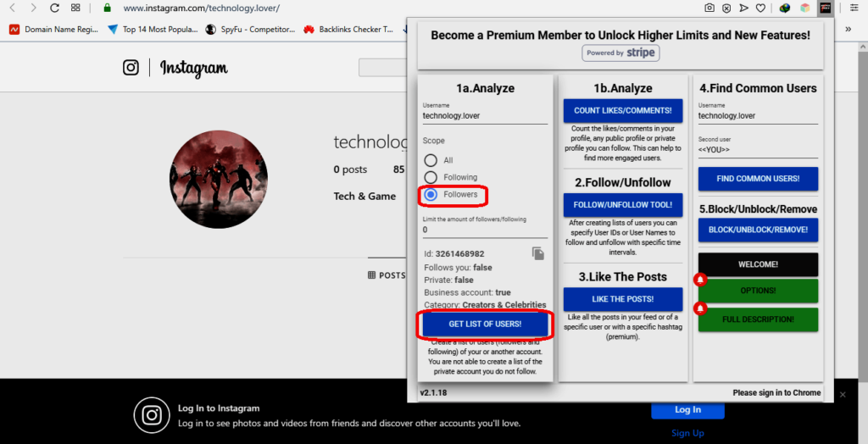Viewport: 868px width, 444px height.
Task: Click the Tech & Game profile name
Action: click(364, 196)
